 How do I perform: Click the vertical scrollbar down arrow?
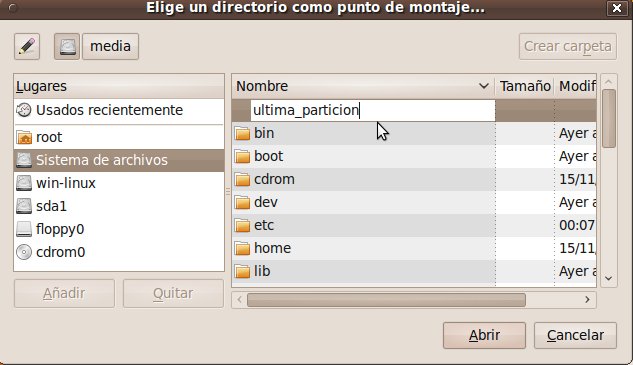(609, 278)
